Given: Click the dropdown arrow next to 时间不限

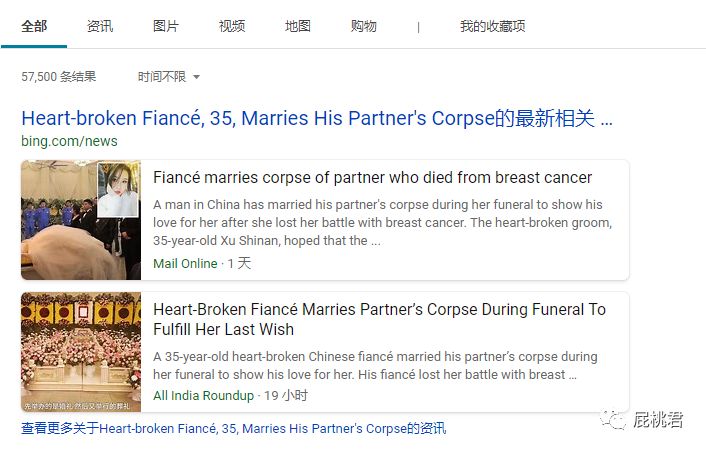Looking at the screenshot, I should click(x=196, y=77).
